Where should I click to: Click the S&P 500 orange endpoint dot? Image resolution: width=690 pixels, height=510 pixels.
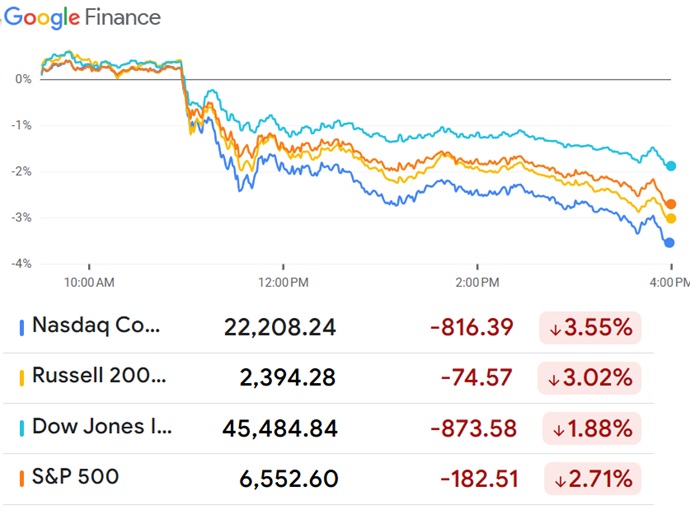pyautogui.click(x=670, y=204)
